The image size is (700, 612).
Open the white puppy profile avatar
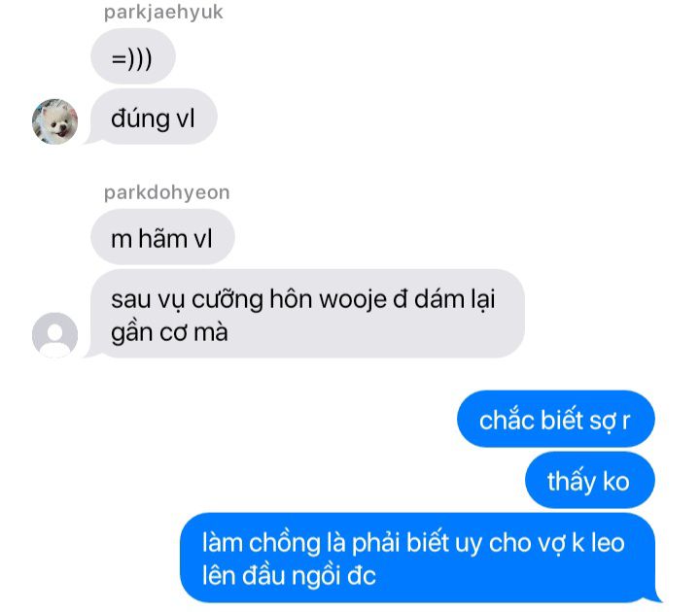tap(54, 121)
